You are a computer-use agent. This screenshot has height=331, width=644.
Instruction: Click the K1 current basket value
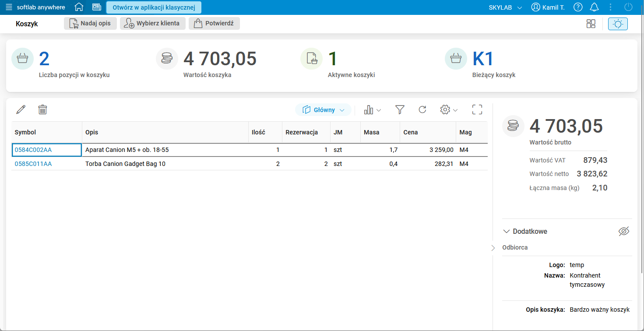tap(483, 59)
